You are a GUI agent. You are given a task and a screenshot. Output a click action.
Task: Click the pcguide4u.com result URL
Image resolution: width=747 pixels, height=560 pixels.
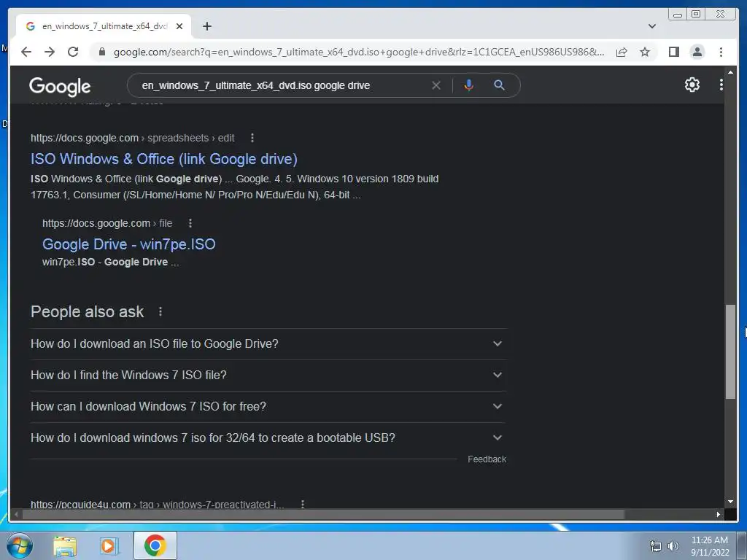(158, 504)
